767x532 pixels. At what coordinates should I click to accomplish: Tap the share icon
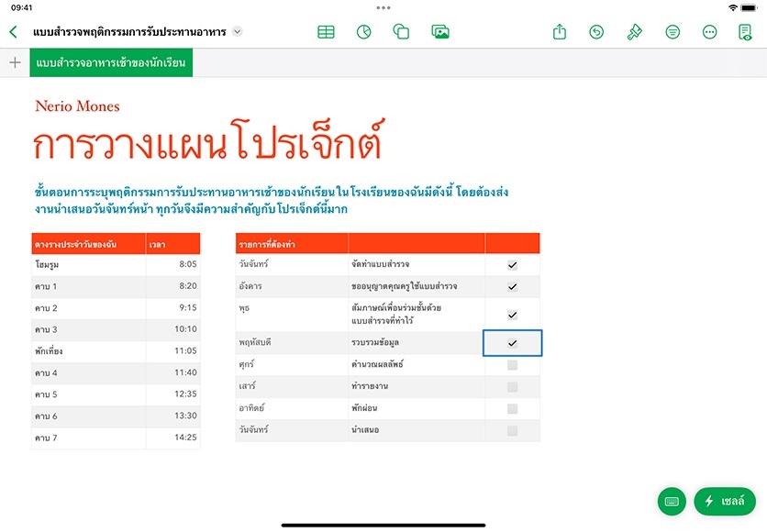560,32
